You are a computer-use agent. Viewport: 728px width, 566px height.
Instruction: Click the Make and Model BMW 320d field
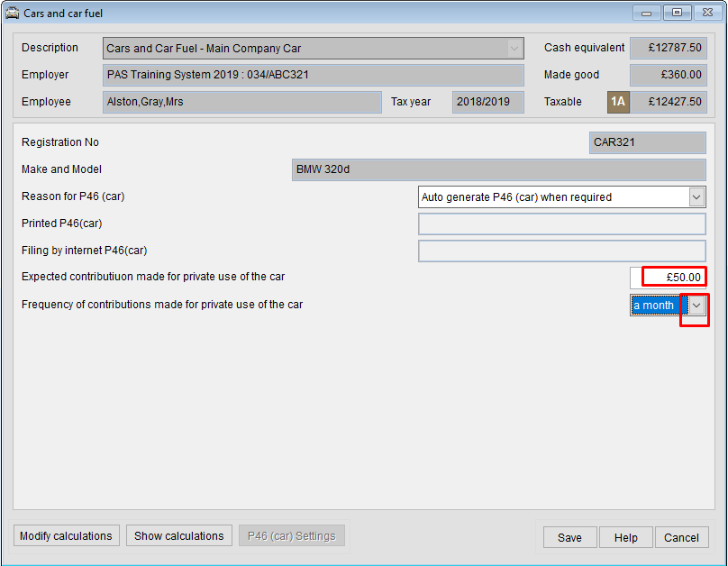498,169
